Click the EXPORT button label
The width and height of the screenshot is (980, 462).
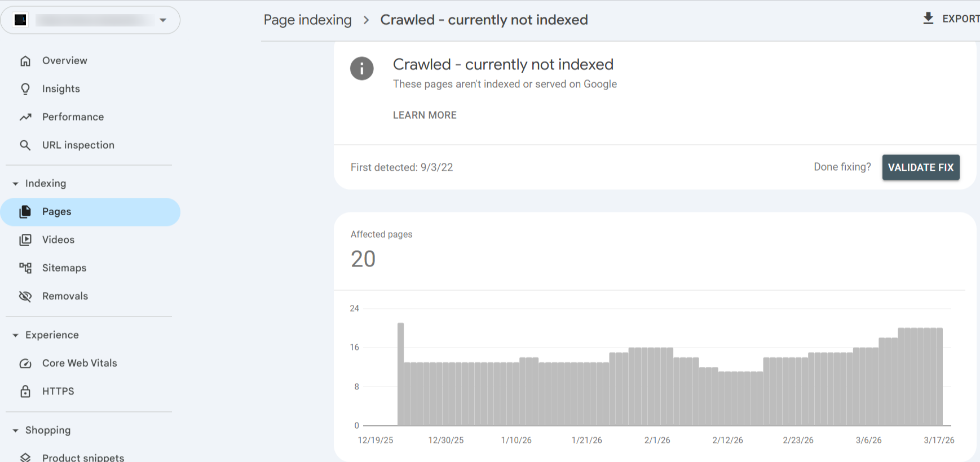click(961, 19)
